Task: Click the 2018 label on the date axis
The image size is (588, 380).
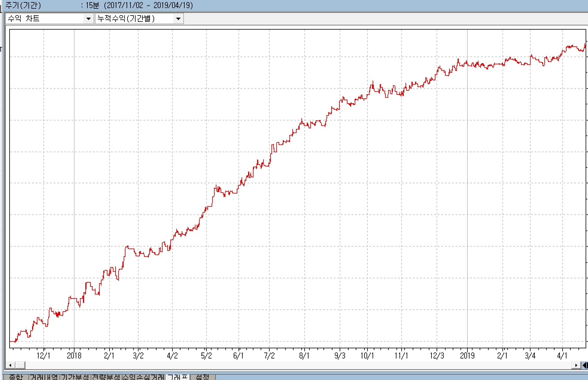Action: [74, 356]
